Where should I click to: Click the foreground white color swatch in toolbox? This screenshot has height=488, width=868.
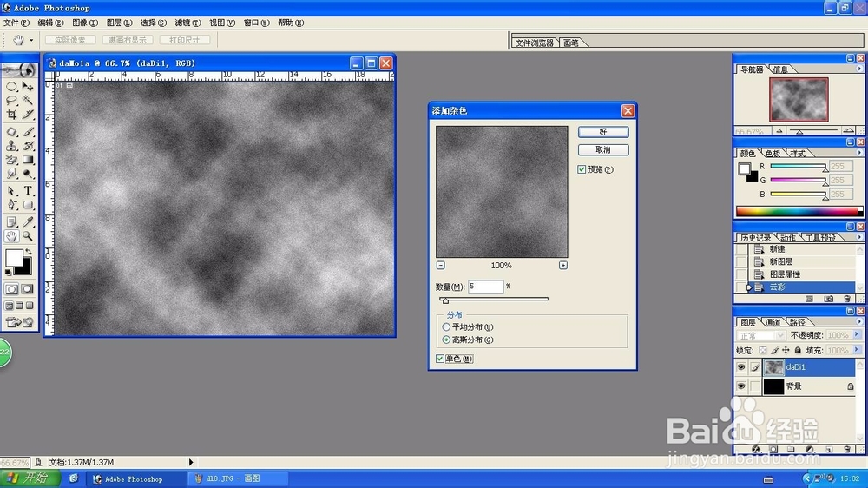(x=14, y=258)
